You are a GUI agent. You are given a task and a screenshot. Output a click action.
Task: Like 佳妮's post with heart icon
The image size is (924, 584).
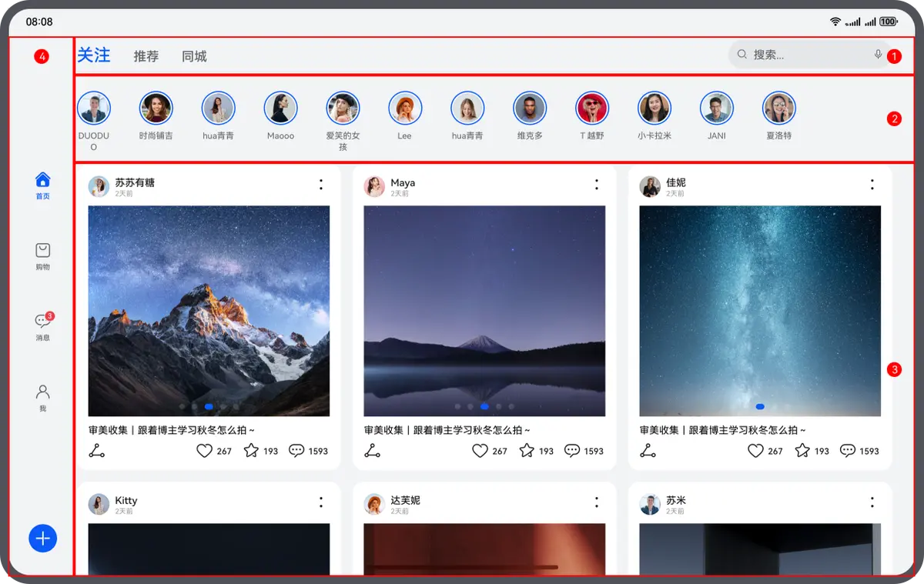[755, 451]
